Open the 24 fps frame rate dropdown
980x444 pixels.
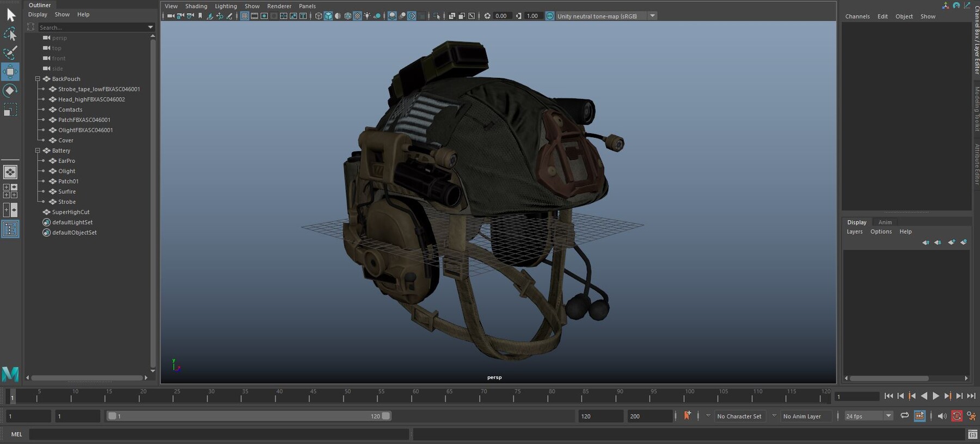click(889, 416)
